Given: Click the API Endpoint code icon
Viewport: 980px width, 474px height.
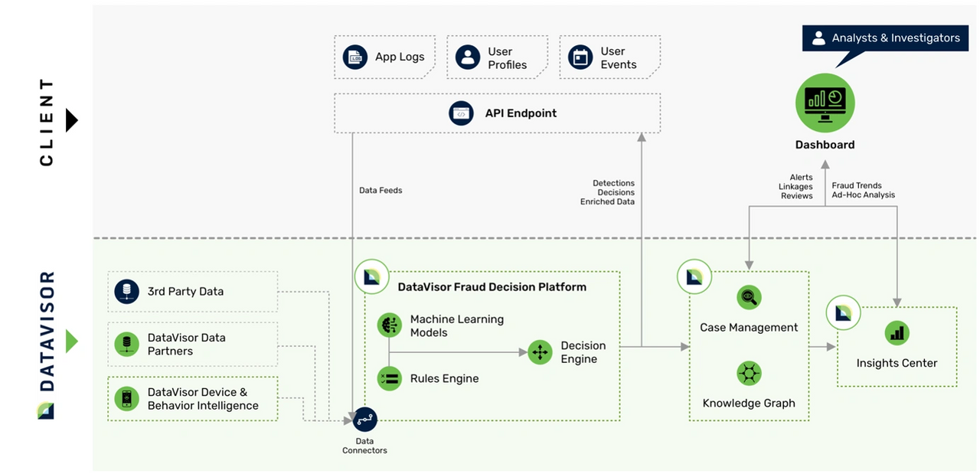Looking at the screenshot, I should point(461,113).
